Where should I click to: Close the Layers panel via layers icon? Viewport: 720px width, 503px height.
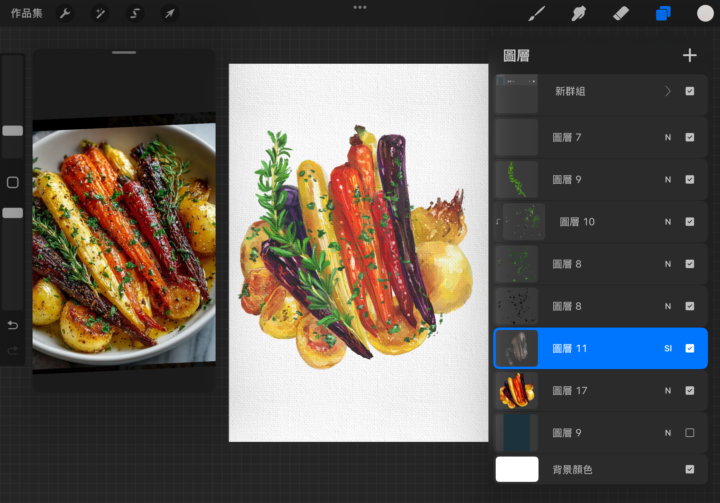pyautogui.click(x=663, y=13)
